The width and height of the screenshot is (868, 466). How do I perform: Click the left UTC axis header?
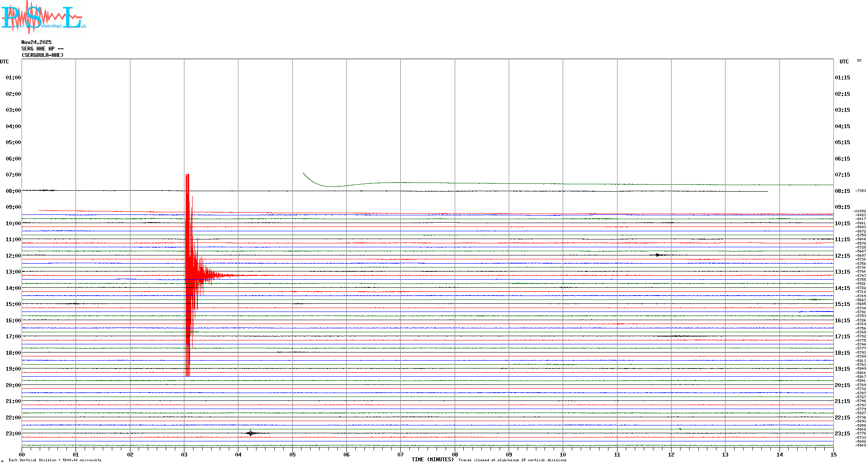4,62
